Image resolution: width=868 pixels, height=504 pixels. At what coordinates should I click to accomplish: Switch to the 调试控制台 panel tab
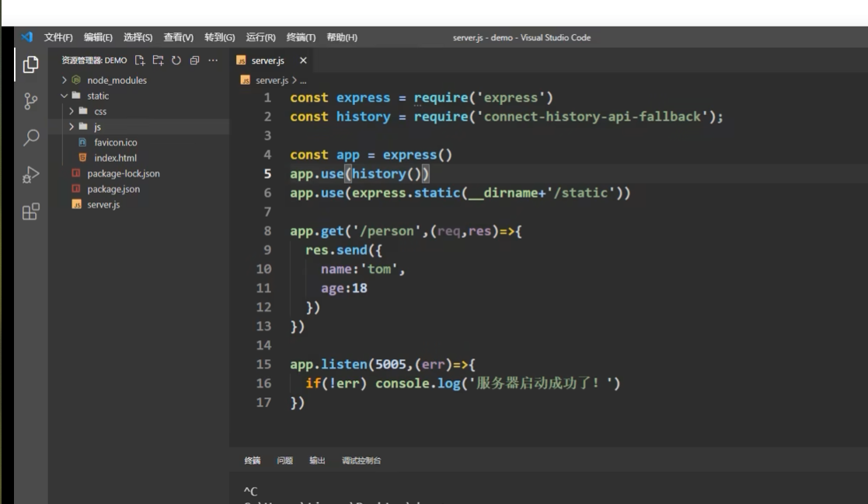(x=361, y=460)
